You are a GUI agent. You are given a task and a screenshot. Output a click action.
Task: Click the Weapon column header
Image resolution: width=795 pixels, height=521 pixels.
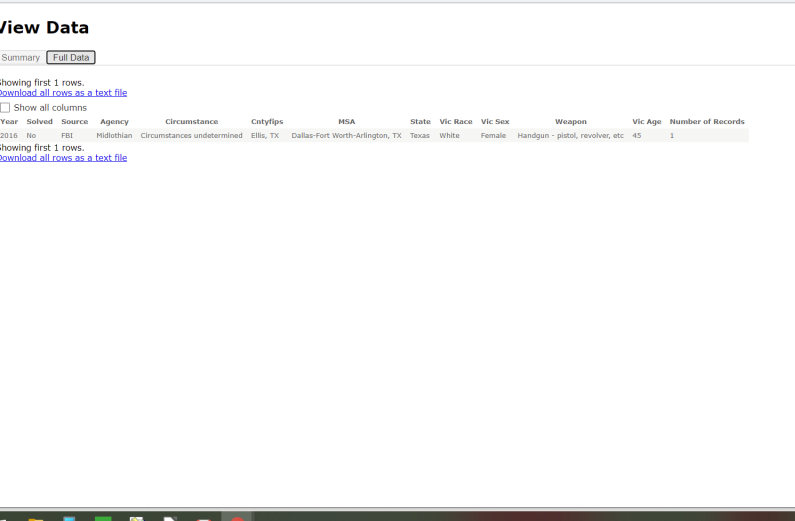click(x=571, y=122)
